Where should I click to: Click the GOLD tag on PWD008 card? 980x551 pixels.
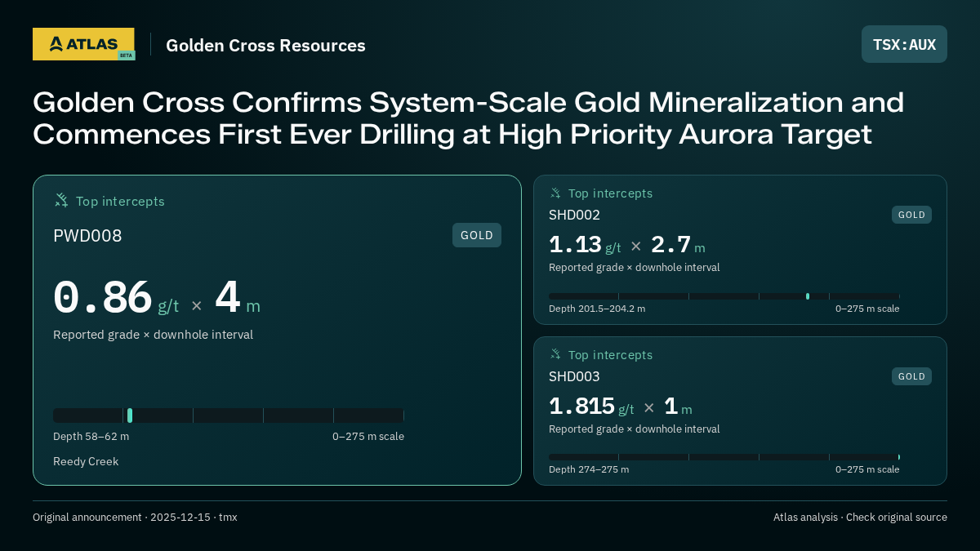click(x=477, y=235)
